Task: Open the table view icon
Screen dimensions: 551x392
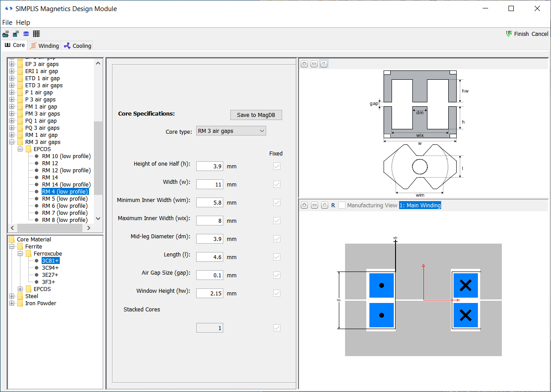Action: coord(36,34)
